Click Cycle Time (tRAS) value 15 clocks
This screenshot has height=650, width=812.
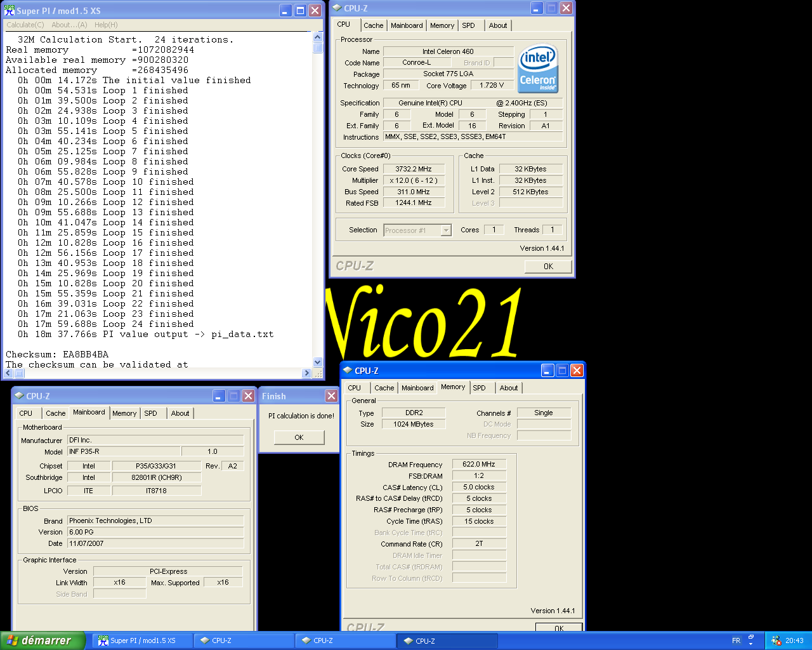(x=479, y=521)
